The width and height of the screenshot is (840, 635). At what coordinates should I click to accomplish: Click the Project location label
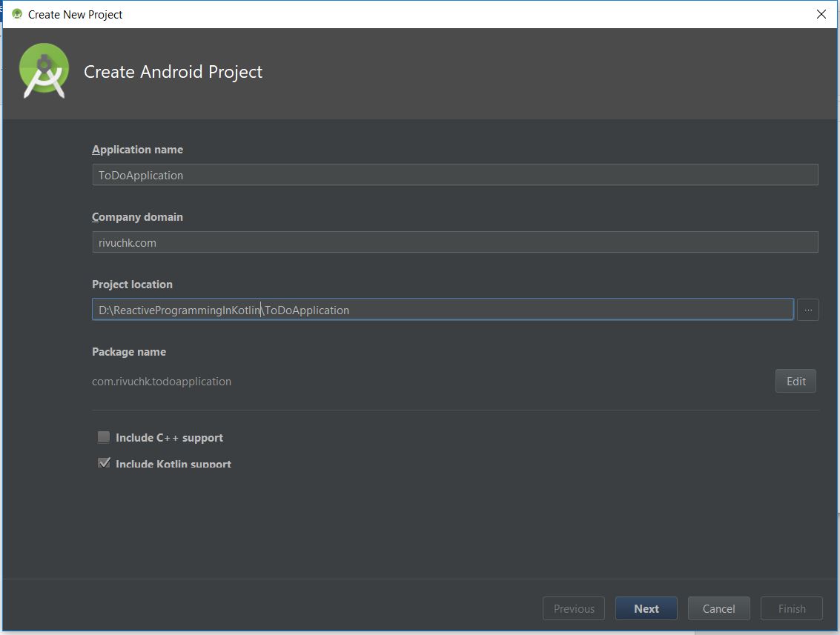[132, 285]
